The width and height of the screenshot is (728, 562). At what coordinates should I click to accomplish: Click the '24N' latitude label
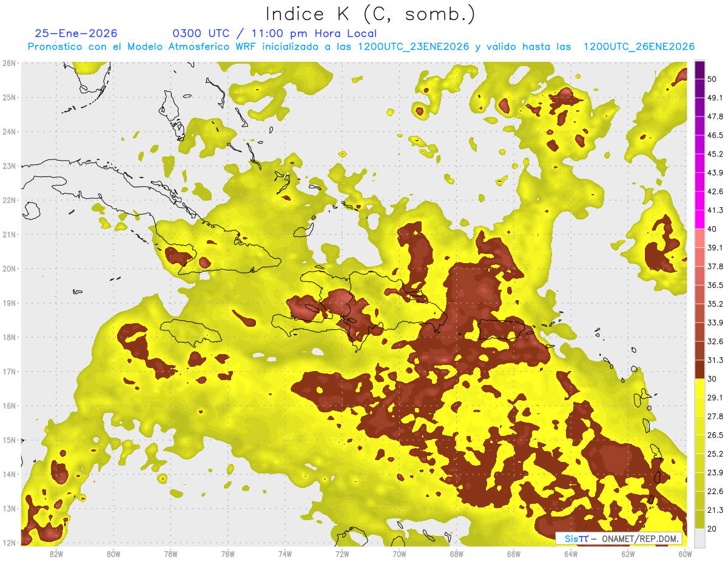(x=9, y=132)
